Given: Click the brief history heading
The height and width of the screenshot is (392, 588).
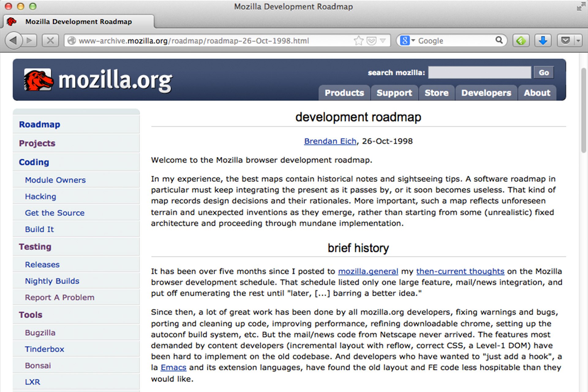Looking at the screenshot, I should coord(358,248).
